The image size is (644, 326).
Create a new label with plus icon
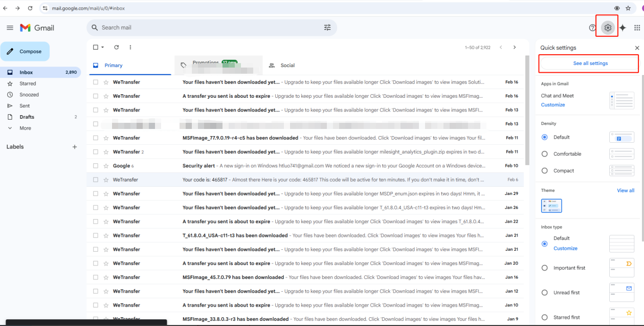[75, 147]
